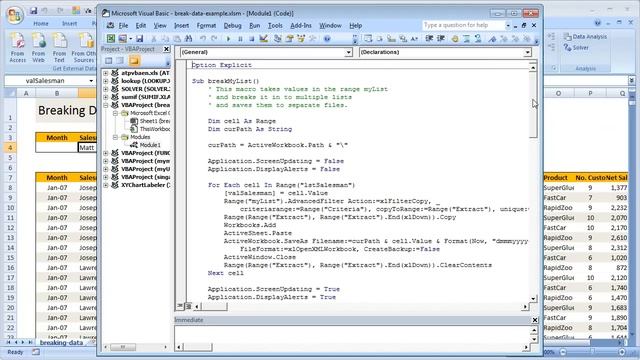Open the Tools menu
640x360 pixels.
pyautogui.click(x=275, y=25)
